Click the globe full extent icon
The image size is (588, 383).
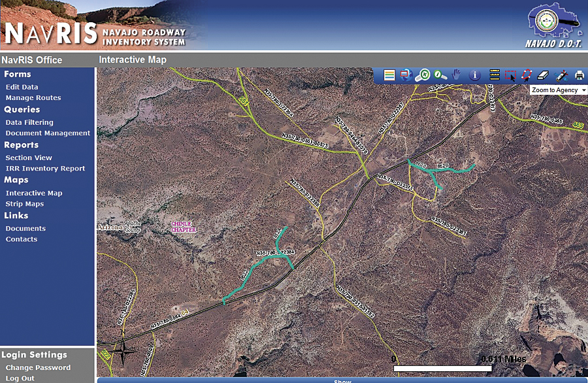point(406,75)
